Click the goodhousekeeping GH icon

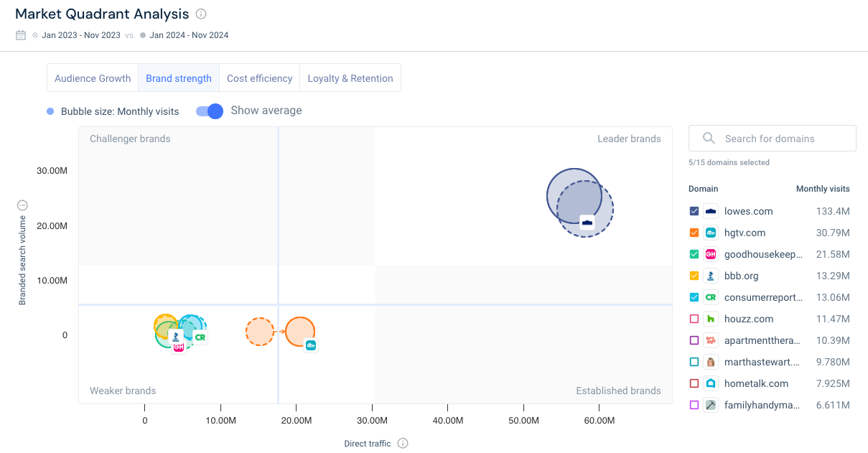point(709,254)
